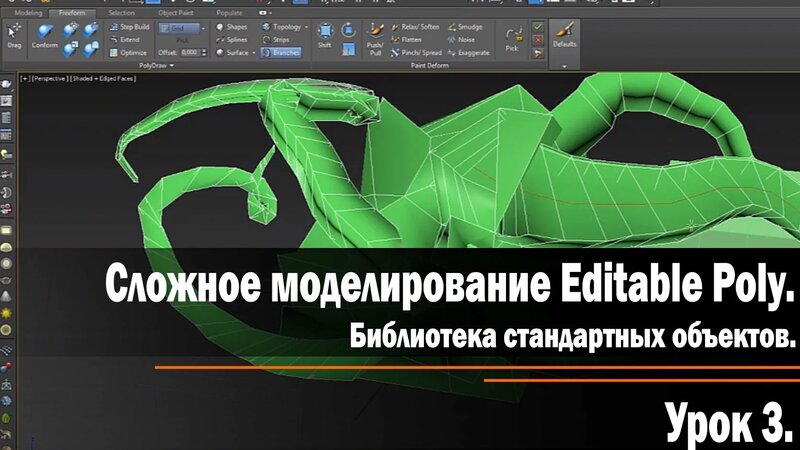Open the Topology options dropdown arrow

(x=306, y=27)
